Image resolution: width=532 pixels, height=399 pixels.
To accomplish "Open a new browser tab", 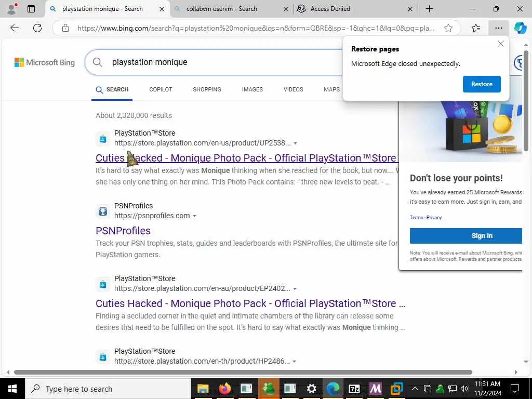I will click(429, 9).
